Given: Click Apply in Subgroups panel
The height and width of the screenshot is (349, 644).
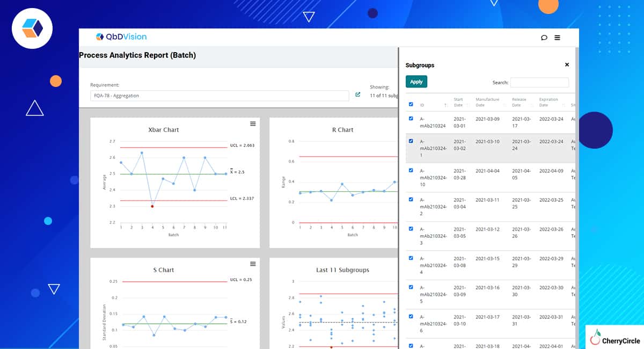Looking at the screenshot, I should 416,82.
